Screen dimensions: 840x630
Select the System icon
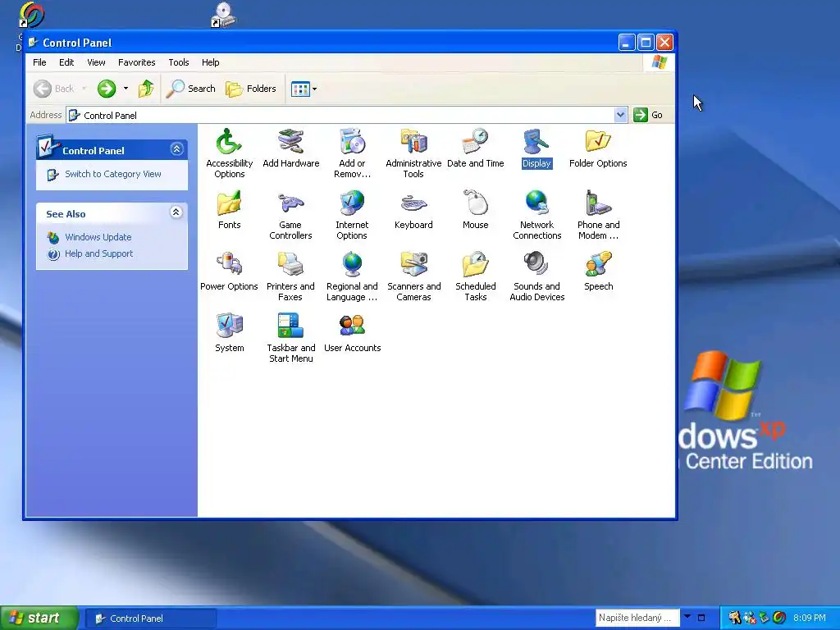(230, 333)
